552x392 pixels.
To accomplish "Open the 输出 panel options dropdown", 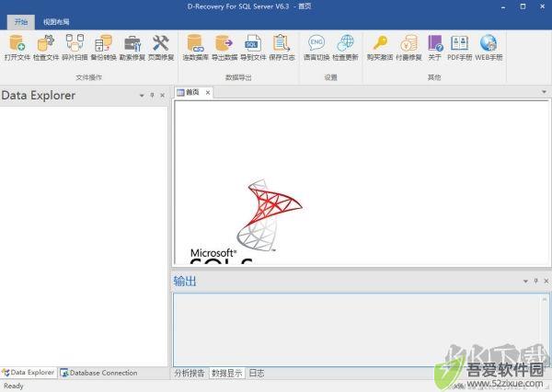I will pos(525,281).
